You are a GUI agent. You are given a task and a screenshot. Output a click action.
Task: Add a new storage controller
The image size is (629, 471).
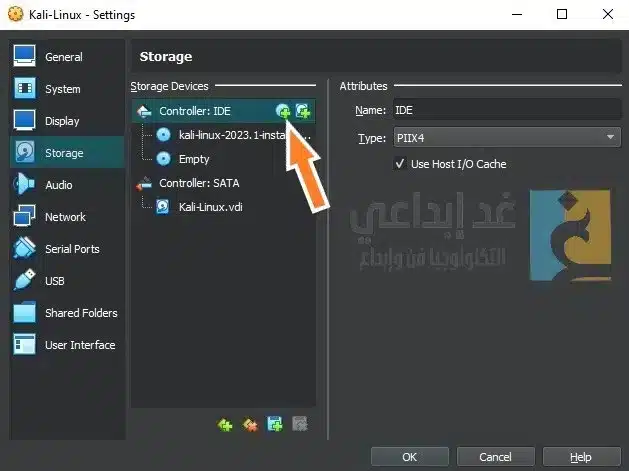point(225,424)
